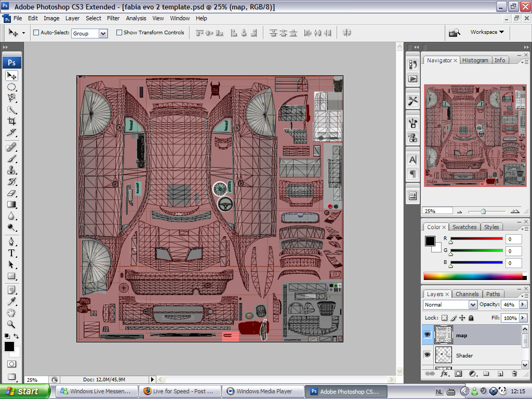Open Live for Speed taskbar button

179,391
